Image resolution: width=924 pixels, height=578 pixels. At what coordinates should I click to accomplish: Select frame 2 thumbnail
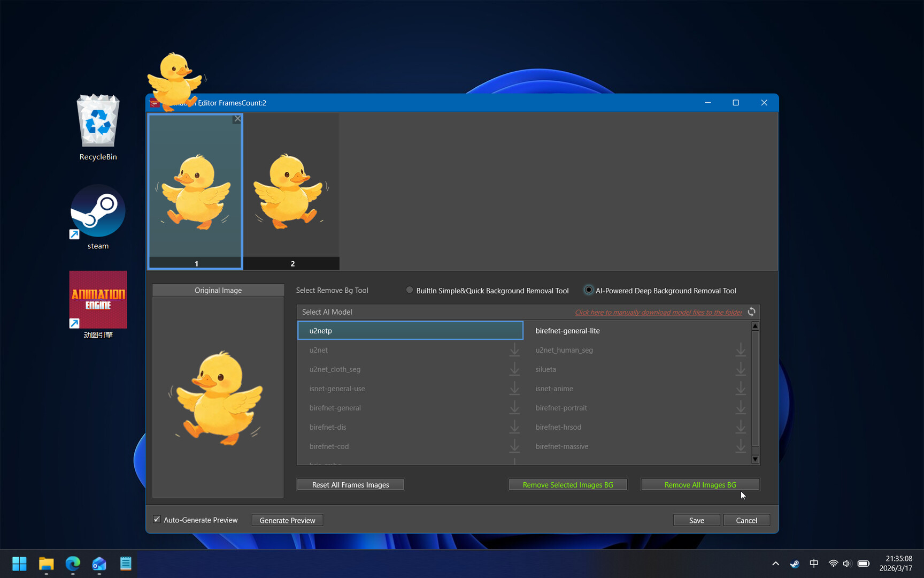click(x=292, y=190)
